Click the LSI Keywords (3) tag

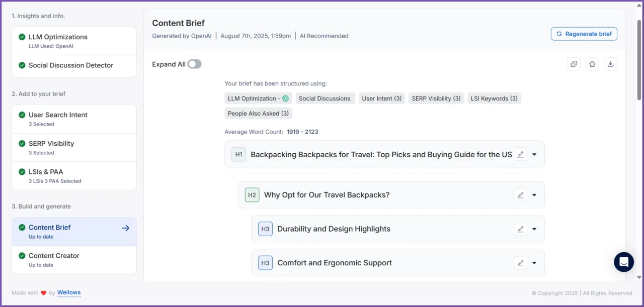click(494, 98)
